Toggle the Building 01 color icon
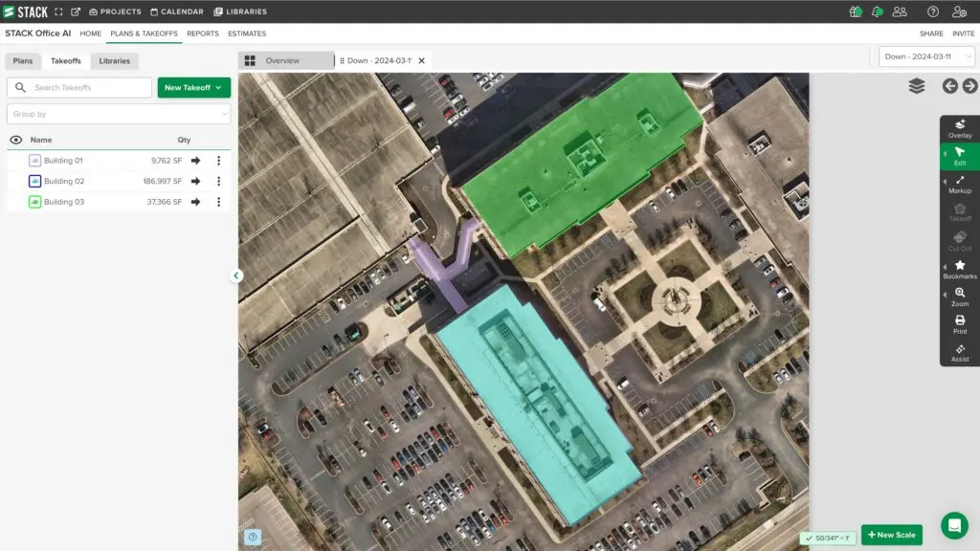The height and width of the screenshot is (551, 980). point(34,161)
